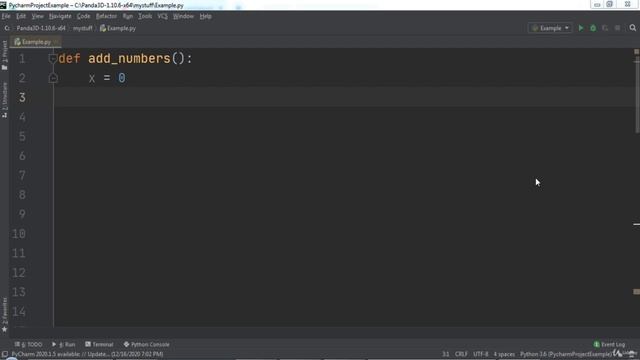Click the warning stripe mark near line 13

636,292
